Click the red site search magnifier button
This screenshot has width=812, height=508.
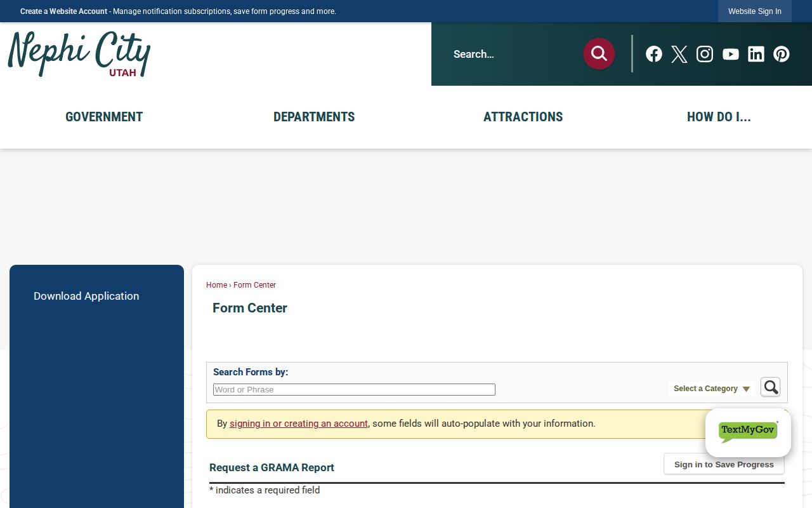click(599, 54)
